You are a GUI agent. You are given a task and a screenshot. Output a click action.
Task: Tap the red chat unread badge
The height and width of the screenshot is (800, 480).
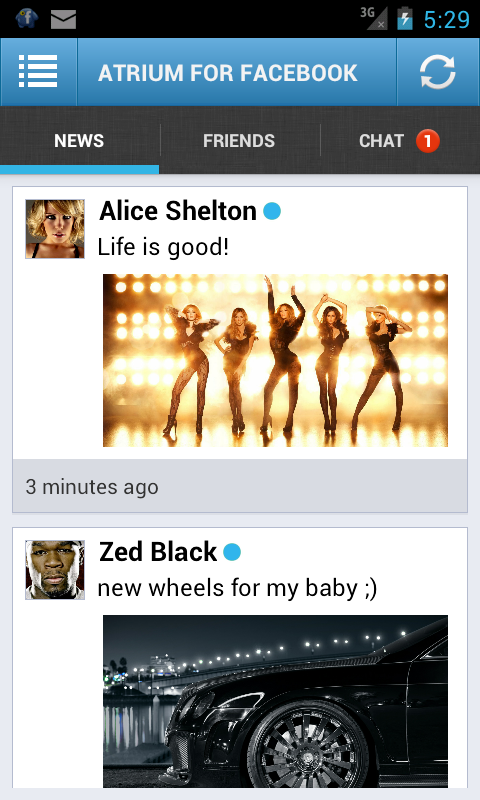tap(427, 141)
